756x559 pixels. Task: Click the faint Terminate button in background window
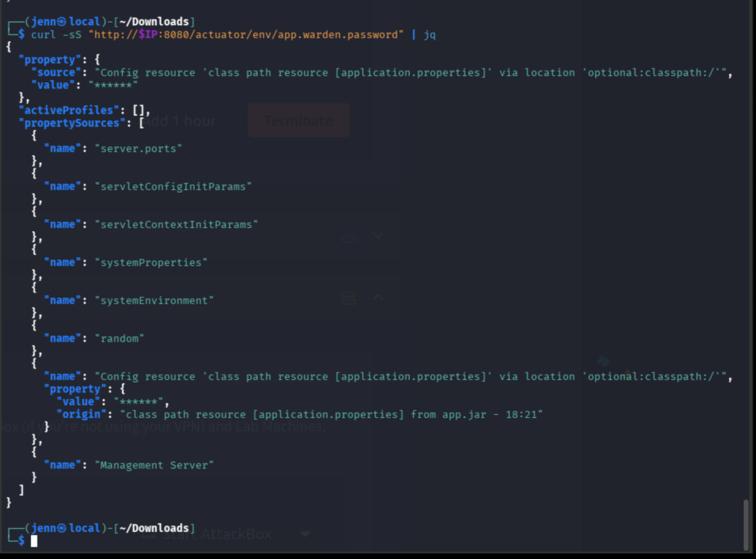point(299,120)
